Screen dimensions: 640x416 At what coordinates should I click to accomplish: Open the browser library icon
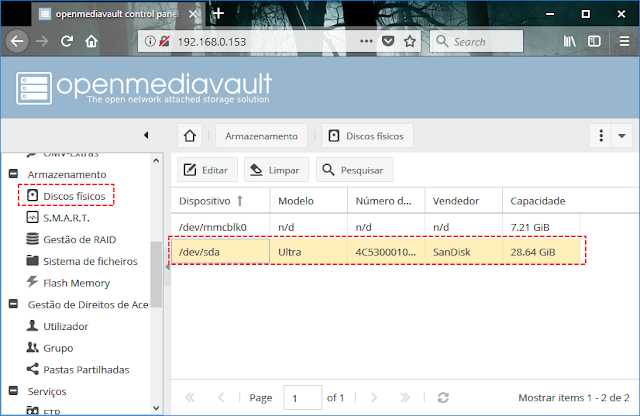pos(569,41)
